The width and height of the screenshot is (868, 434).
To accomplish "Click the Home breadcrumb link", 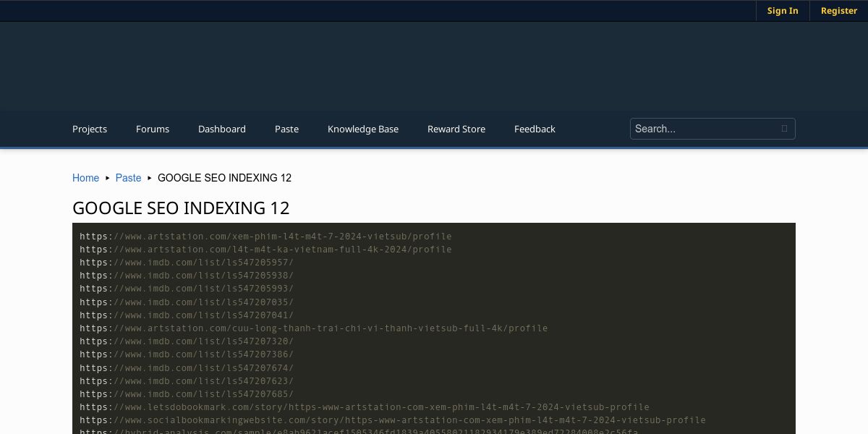I will (x=85, y=178).
